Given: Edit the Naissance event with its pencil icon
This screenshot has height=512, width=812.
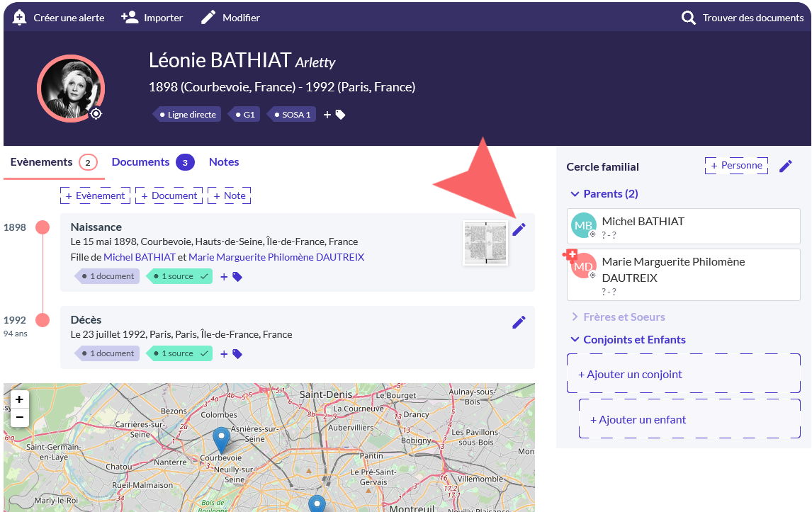Looking at the screenshot, I should click(x=519, y=229).
